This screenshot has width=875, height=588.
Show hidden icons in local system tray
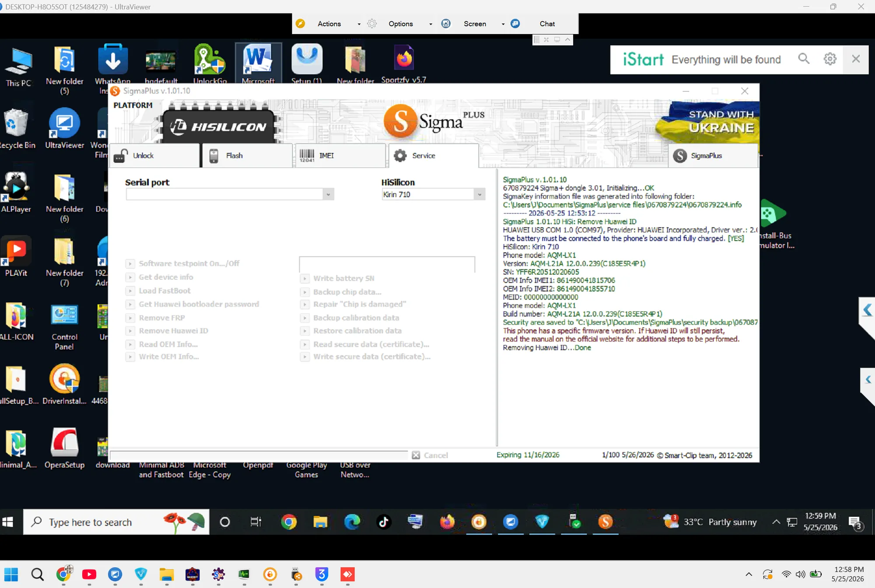tap(749, 574)
